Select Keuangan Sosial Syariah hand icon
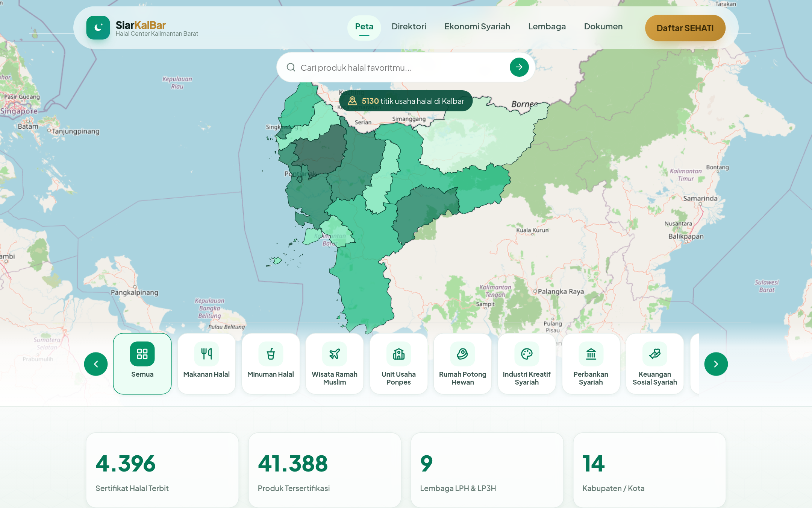The image size is (812, 508). [655, 354]
